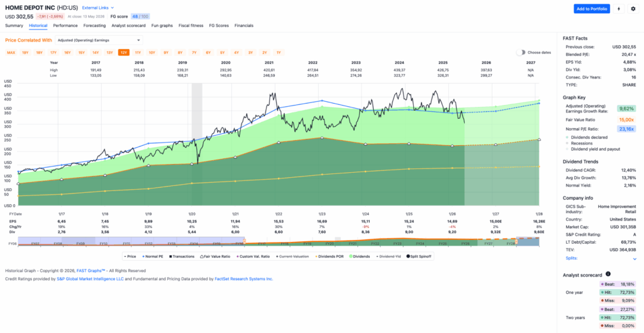The width and height of the screenshot is (644, 333).
Task: Click the Div estimate 9,60E
Action: coord(538,232)
